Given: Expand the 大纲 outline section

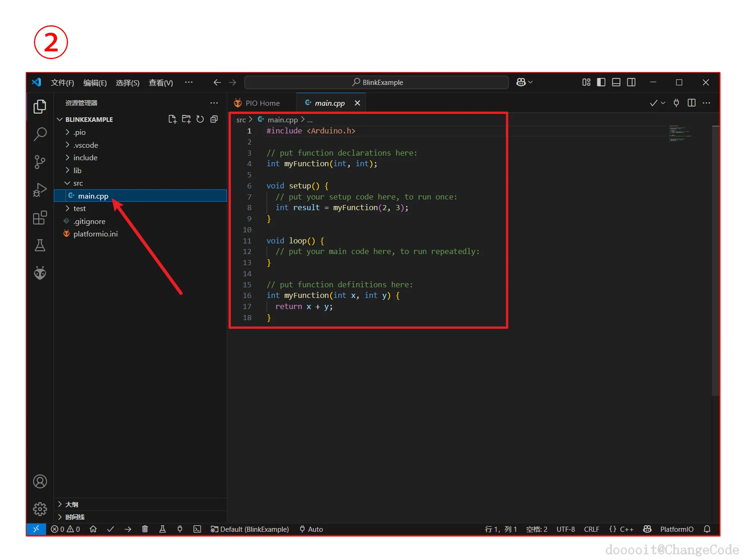Looking at the screenshot, I should point(72,504).
